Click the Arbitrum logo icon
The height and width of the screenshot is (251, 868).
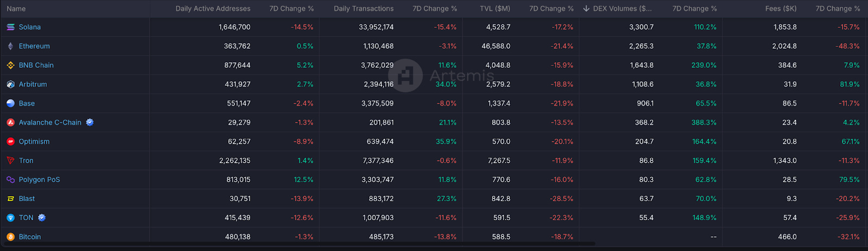[x=10, y=85]
